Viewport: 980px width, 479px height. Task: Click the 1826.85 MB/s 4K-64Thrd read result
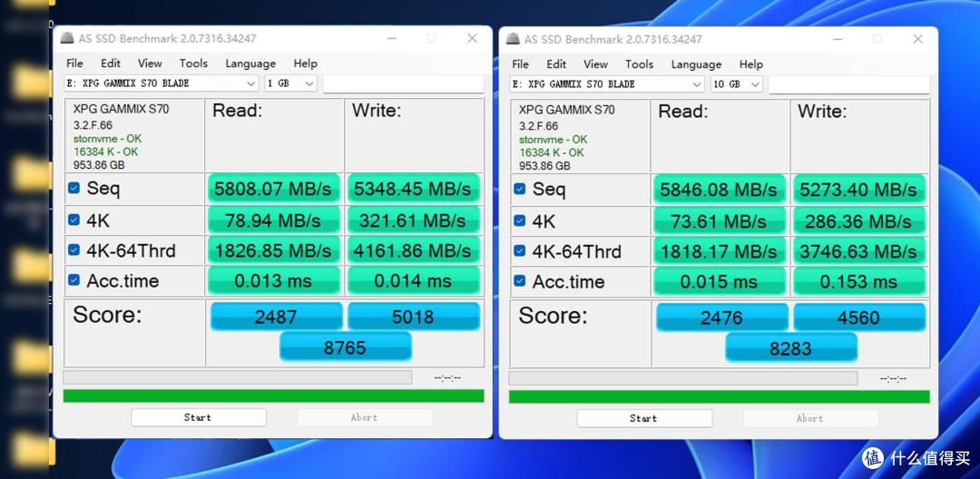(x=273, y=249)
